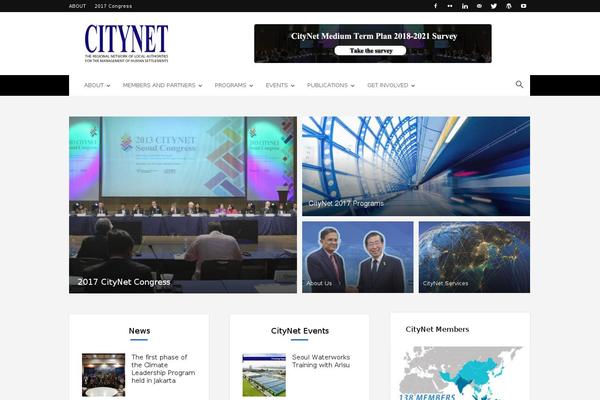The image size is (600, 400).
Task: Click the Climate Leadership Program news thumbnail
Action: 103,375
